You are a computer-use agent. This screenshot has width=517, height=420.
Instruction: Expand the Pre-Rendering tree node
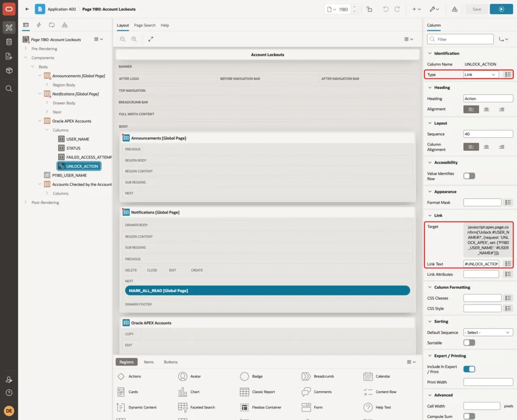tap(26, 48)
